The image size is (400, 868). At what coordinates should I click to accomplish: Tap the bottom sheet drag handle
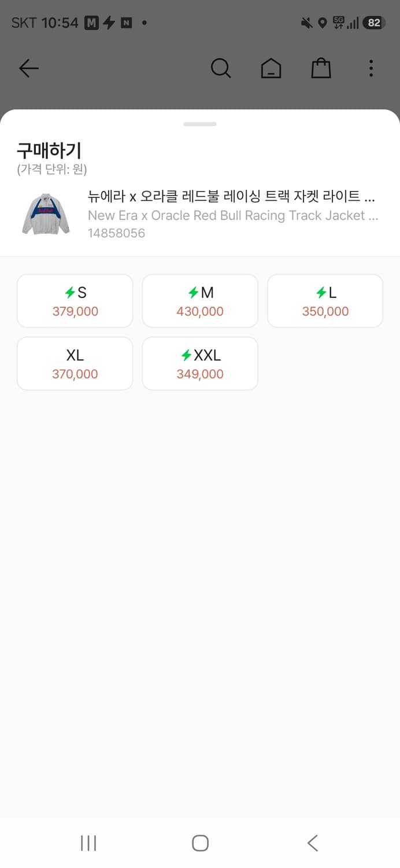tap(200, 124)
